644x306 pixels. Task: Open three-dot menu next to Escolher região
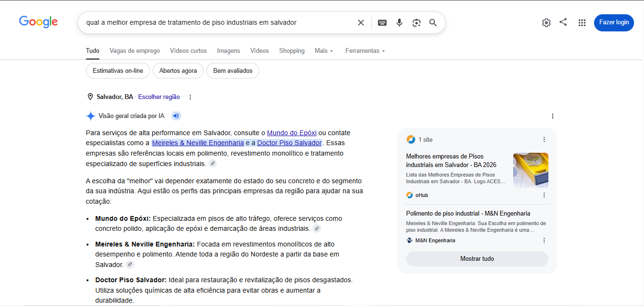tap(190, 97)
